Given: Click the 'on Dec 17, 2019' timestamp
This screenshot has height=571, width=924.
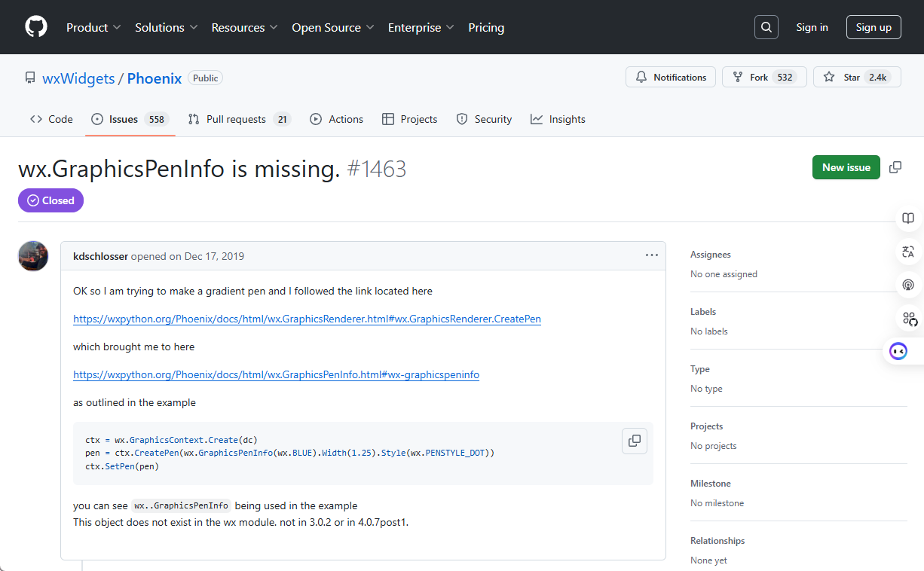Looking at the screenshot, I should [207, 256].
